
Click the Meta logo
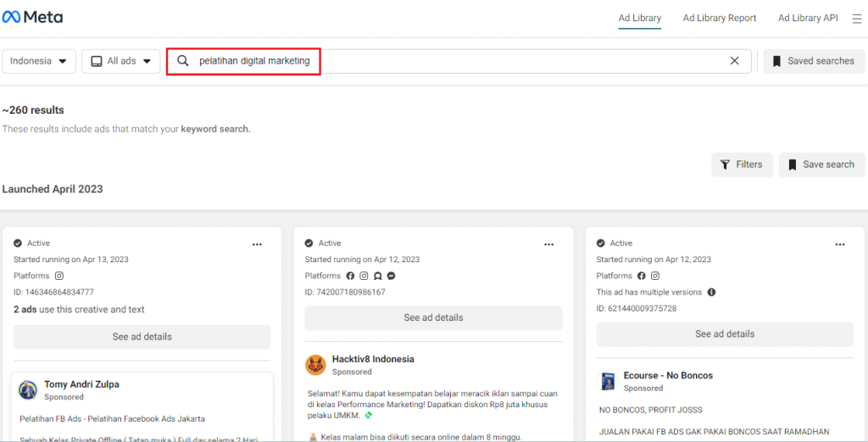[32, 17]
